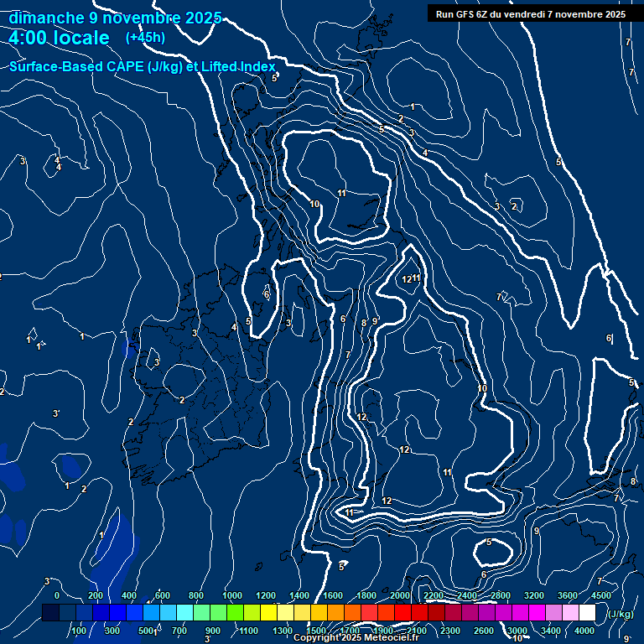Click the '4500' legend scale value
644x644 pixels.
tap(600, 595)
